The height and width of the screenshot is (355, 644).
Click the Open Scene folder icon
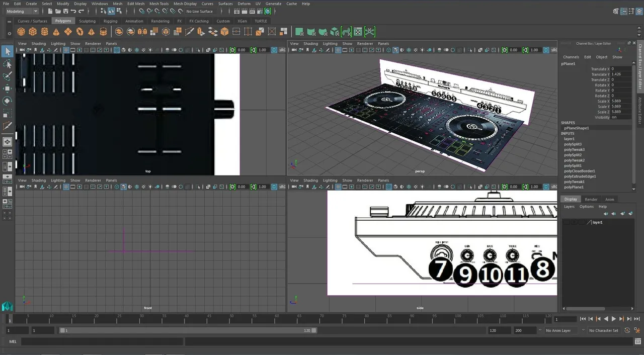point(58,11)
